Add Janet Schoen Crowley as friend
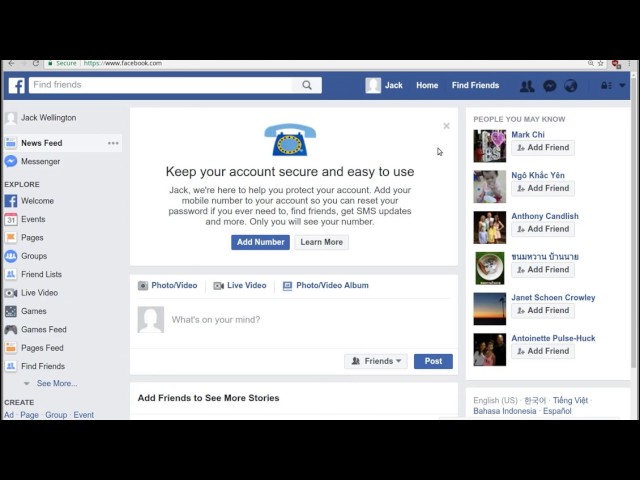 (543, 311)
